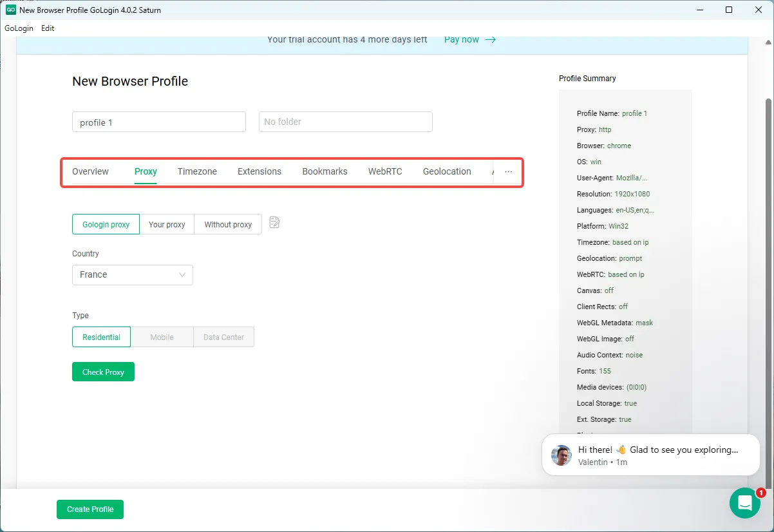Viewport: 774px width, 532px height.
Task: Open the Edit menu
Action: [x=48, y=28]
